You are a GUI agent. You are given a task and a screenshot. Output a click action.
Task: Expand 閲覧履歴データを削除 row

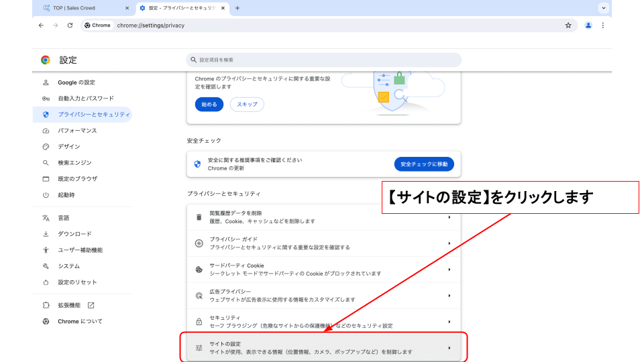tap(323, 217)
